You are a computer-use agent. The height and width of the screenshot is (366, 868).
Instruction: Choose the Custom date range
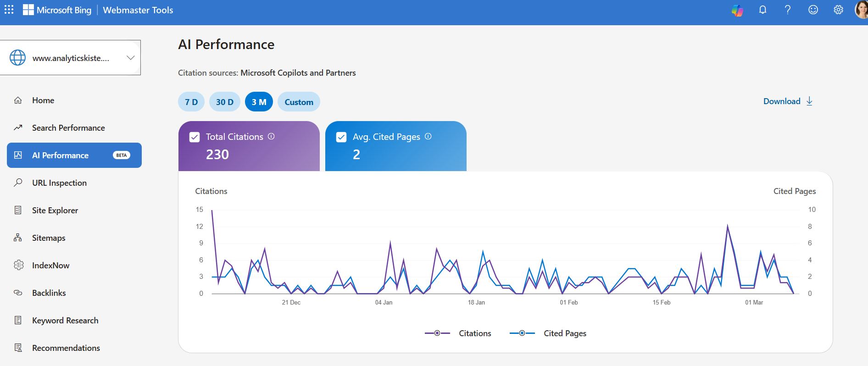(299, 102)
